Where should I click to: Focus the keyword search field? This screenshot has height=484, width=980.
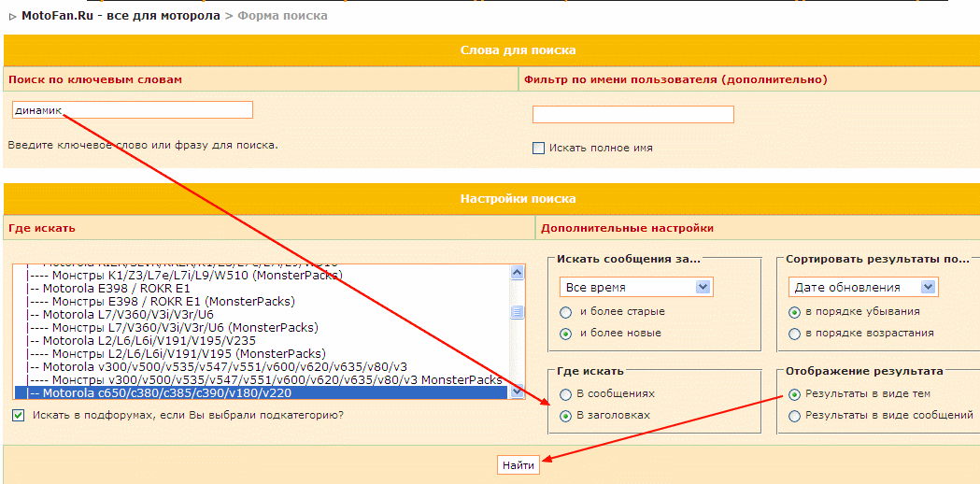click(133, 110)
